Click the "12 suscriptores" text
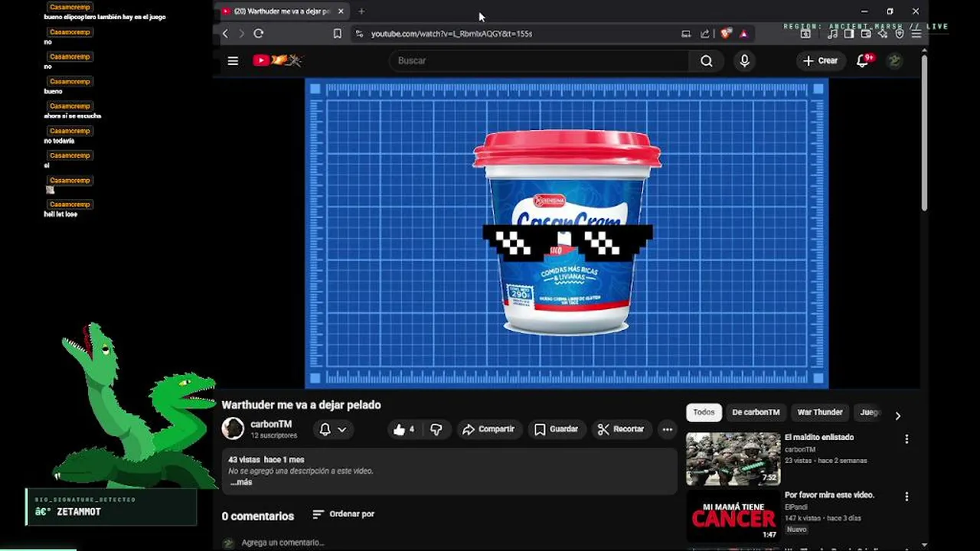The height and width of the screenshot is (551, 980). [x=273, y=435]
